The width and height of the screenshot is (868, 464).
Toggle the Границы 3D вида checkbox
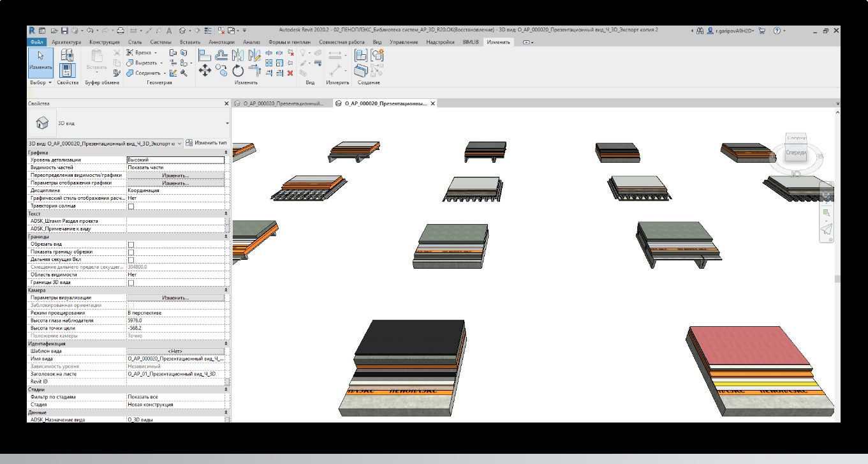(131, 282)
